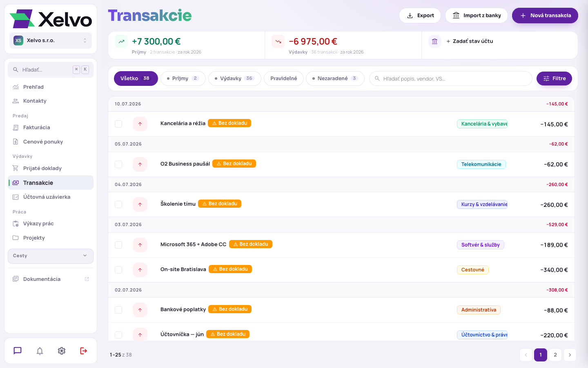
Task: Click Bez dokladu badge on Školenie tímu
Action: coord(220,204)
